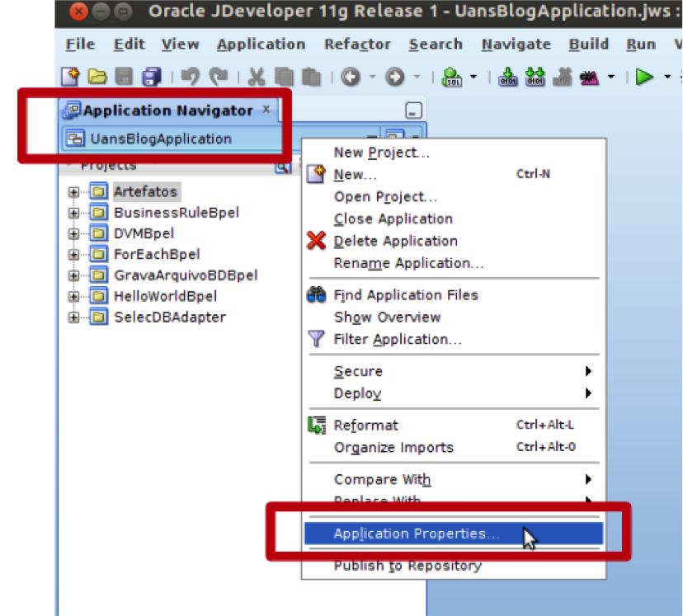Click the Debug bug toolbar icon
683x616 pixels.
click(x=589, y=78)
